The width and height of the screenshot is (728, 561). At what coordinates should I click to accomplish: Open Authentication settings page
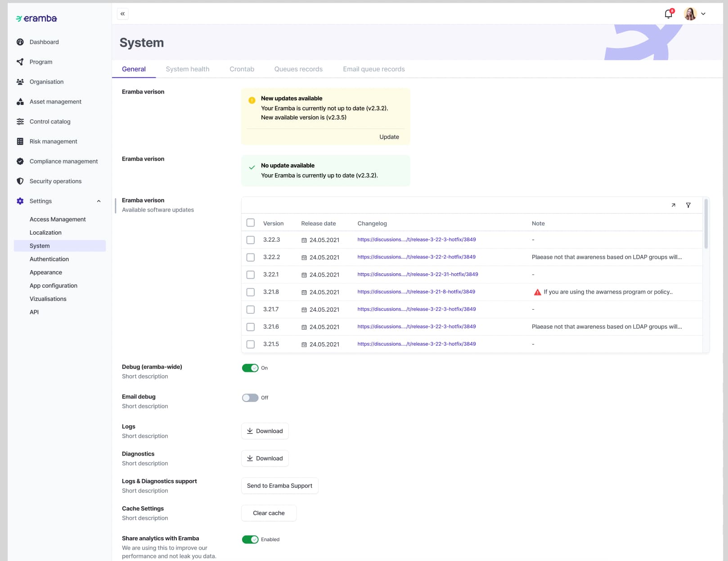(49, 259)
